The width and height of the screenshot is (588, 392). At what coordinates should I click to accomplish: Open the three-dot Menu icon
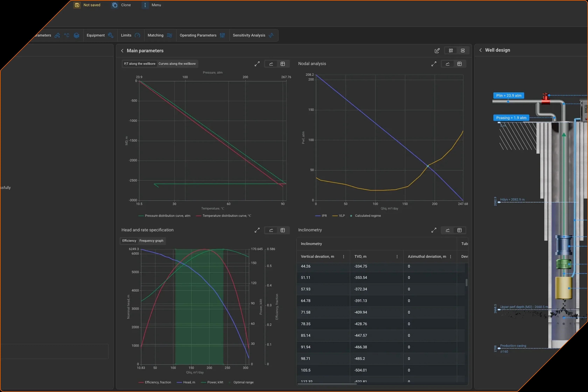[x=145, y=5]
